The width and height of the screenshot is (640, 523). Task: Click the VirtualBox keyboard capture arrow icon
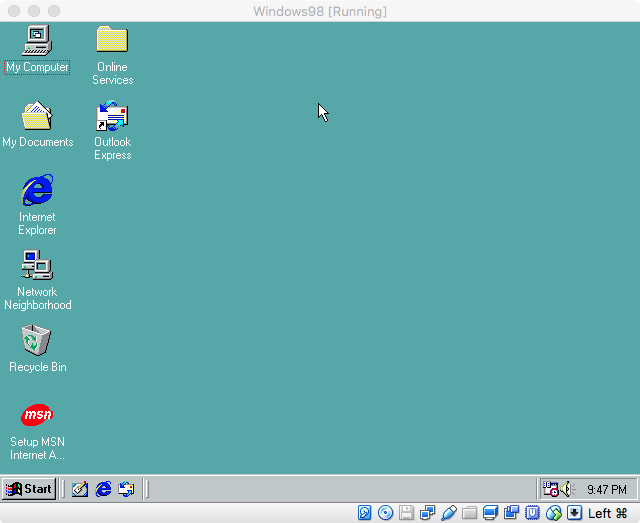tap(574, 513)
